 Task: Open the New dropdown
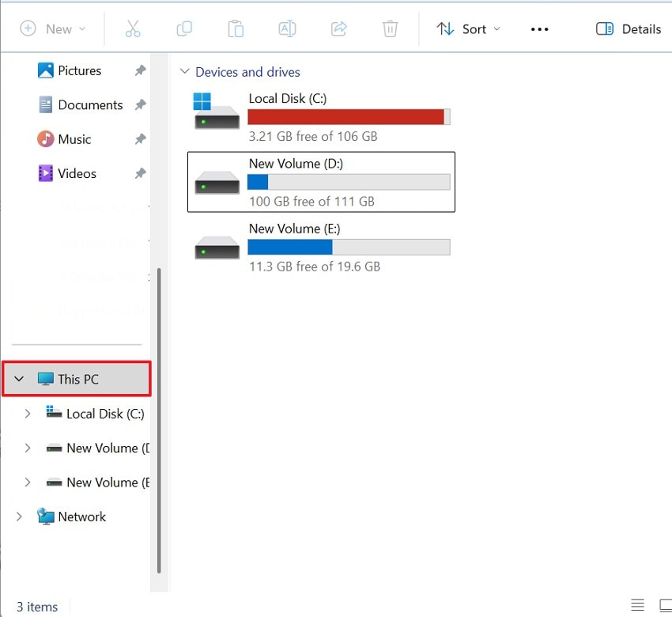click(54, 28)
